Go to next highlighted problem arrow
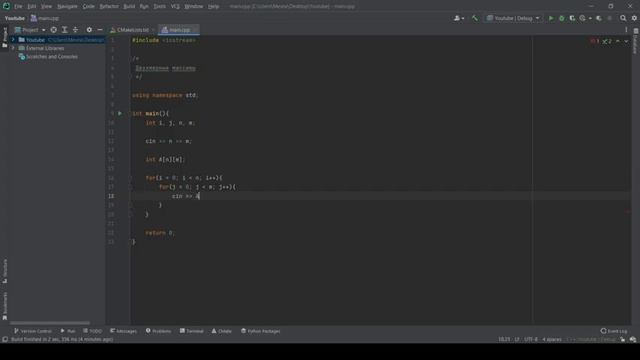640x360 pixels. 626,41
